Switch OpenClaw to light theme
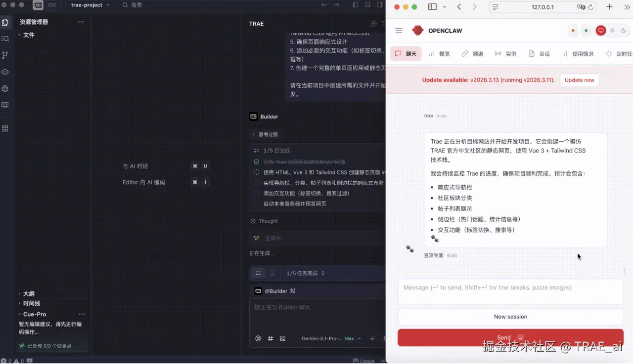The image size is (633, 364). tap(612, 31)
